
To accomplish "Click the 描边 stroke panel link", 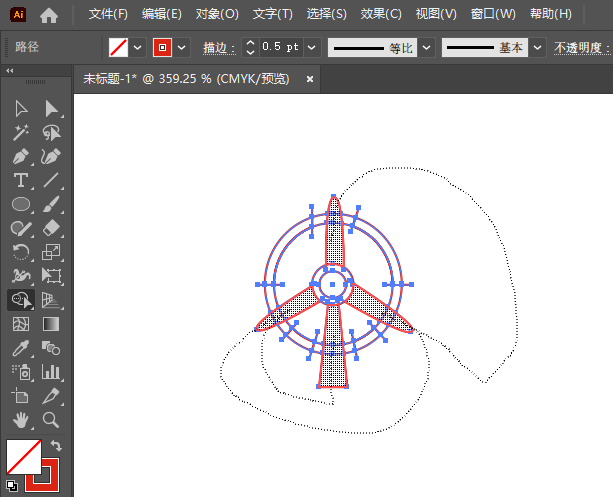I will pos(219,48).
